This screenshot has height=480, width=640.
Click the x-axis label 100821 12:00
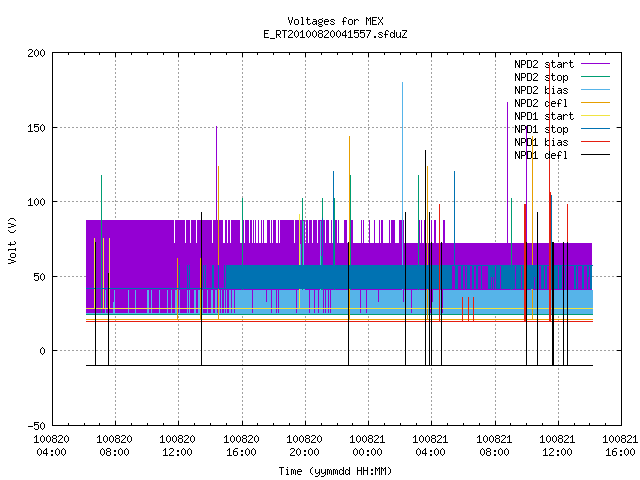[558, 446]
